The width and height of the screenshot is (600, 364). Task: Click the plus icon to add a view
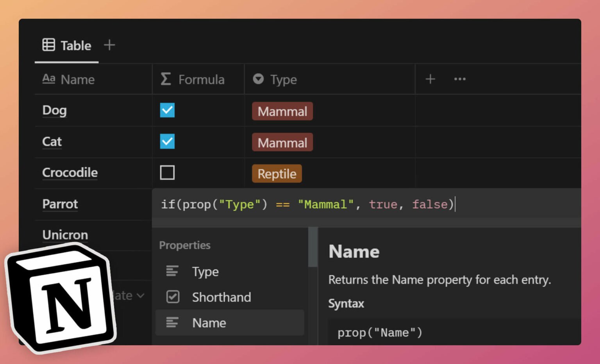pos(109,45)
